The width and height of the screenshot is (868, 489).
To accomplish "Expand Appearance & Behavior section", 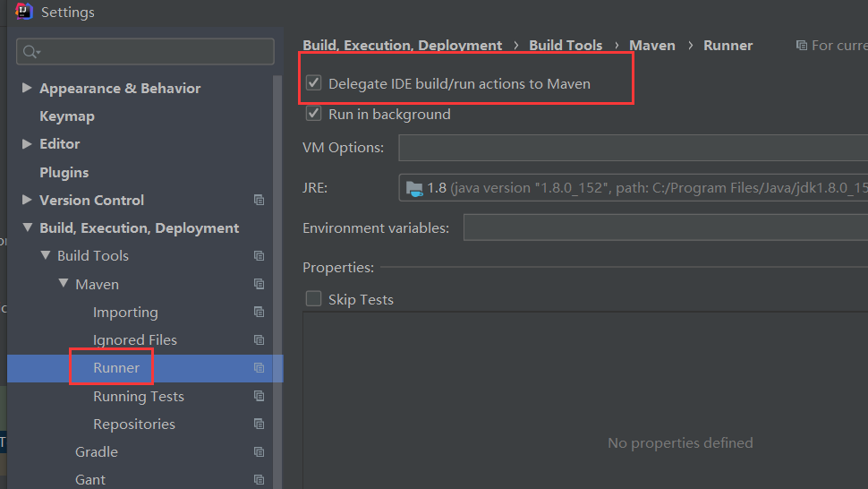I will click(26, 88).
